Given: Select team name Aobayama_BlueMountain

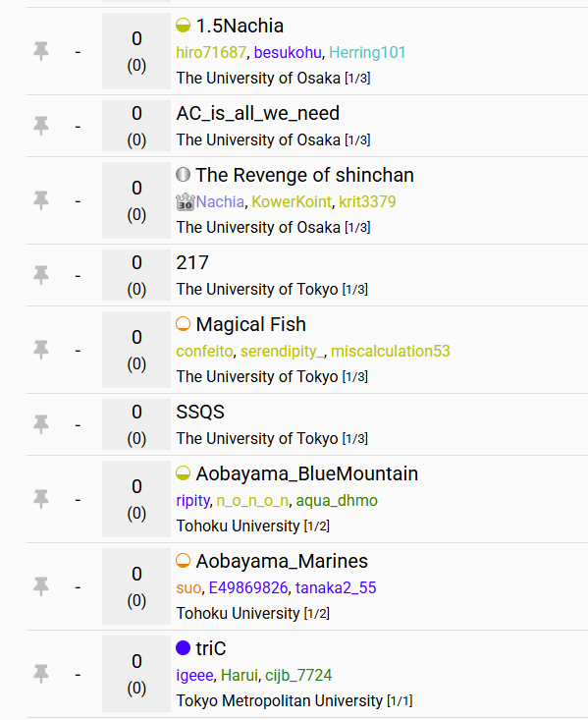Looking at the screenshot, I should coord(307,473).
